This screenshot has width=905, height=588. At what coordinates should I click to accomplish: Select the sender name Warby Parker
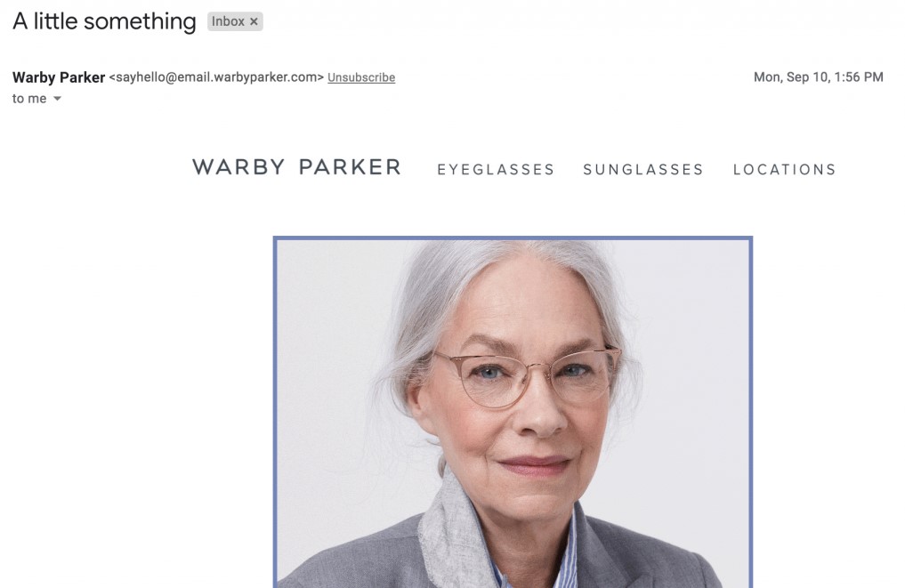(59, 77)
